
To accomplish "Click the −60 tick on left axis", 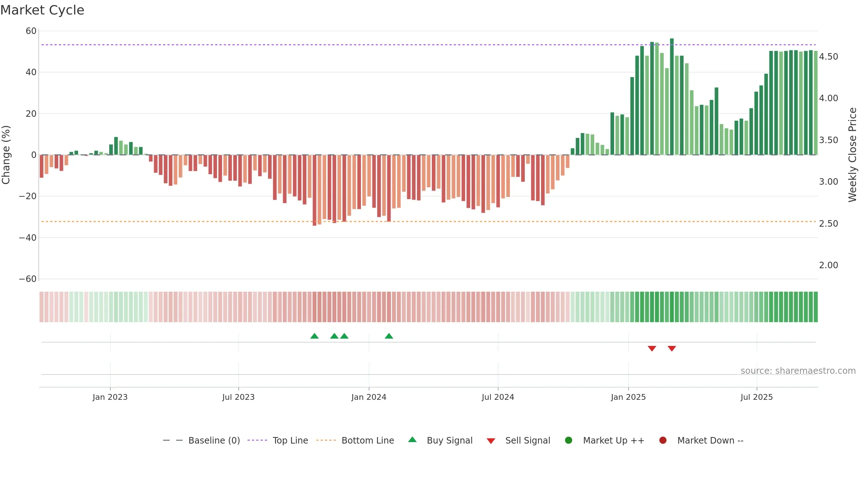I will (x=28, y=279).
